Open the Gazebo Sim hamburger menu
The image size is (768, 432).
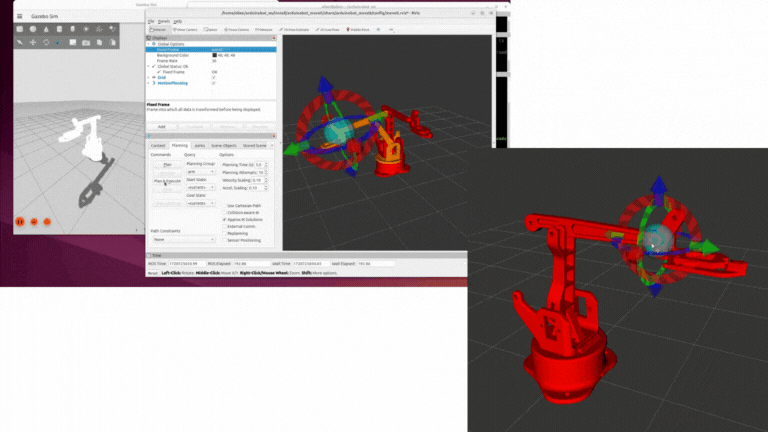19,14
